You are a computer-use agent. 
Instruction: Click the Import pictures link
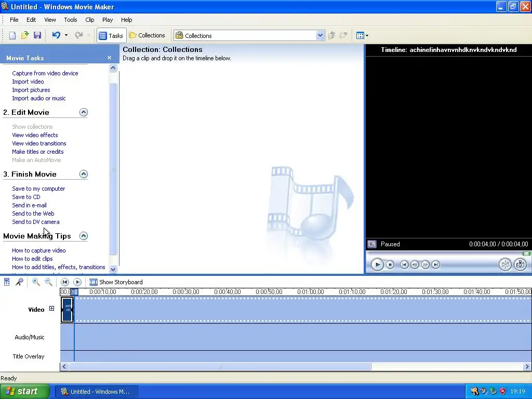click(31, 90)
